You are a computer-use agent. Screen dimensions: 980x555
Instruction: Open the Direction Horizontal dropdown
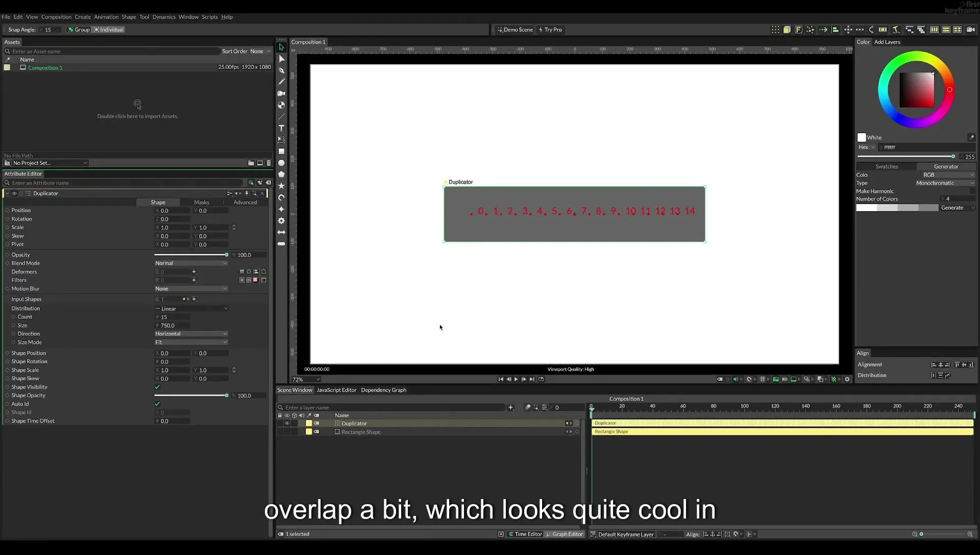[191, 334]
